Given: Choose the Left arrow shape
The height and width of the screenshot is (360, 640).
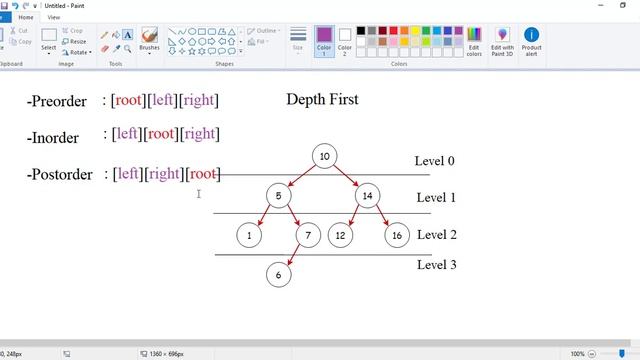Looking at the screenshot, I should tap(222, 41).
